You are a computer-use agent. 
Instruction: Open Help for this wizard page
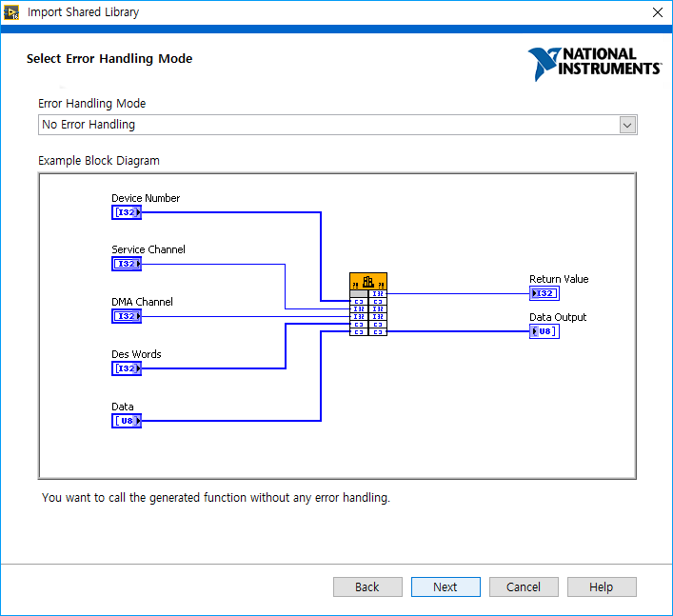pyautogui.click(x=602, y=586)
